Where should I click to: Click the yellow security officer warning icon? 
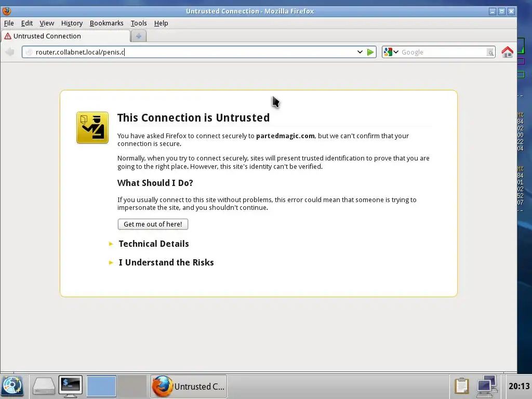point(92,128)
